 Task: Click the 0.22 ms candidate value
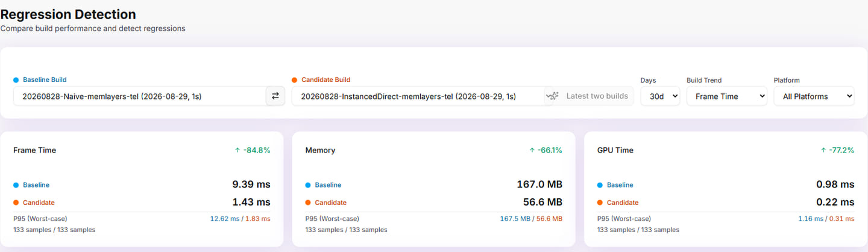(x=835, y=202)
